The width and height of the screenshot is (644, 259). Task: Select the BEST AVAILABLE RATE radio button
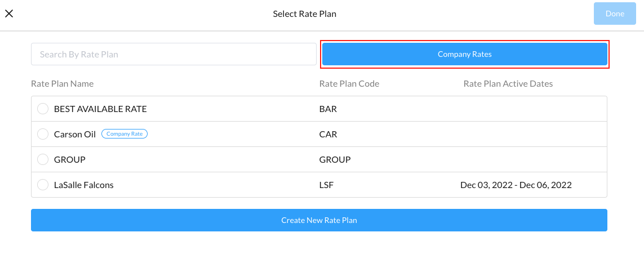coord(43,109)
